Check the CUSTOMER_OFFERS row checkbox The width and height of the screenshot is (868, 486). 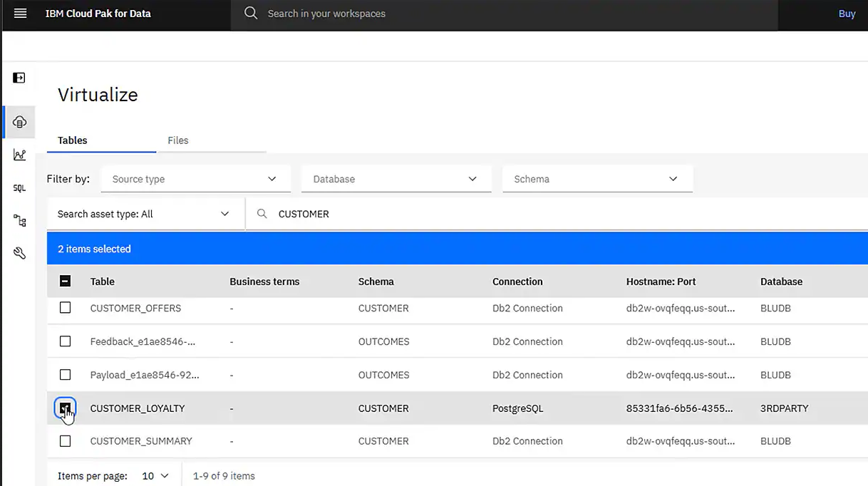pyautogui.click(x=65, y=307)
